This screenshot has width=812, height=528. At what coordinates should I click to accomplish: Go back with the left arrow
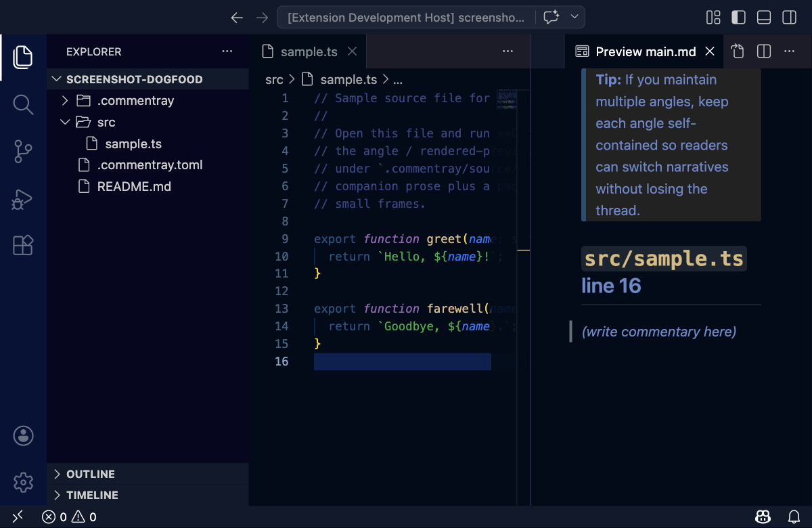[237, 18]
